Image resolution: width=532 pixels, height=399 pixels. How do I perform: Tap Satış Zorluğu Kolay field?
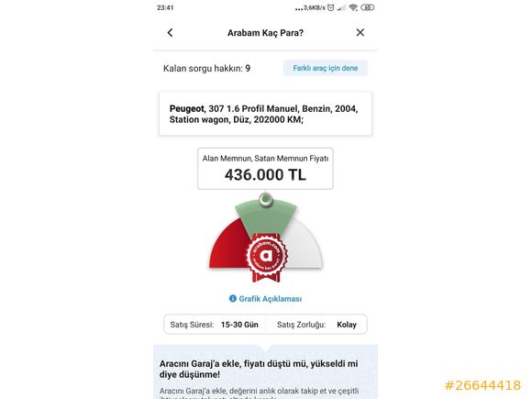316,325
